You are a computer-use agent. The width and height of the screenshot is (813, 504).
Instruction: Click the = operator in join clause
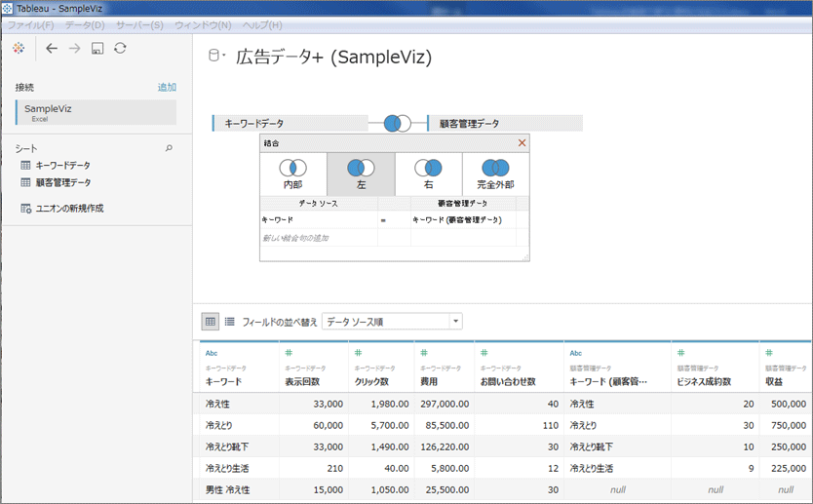pos(383,220)
